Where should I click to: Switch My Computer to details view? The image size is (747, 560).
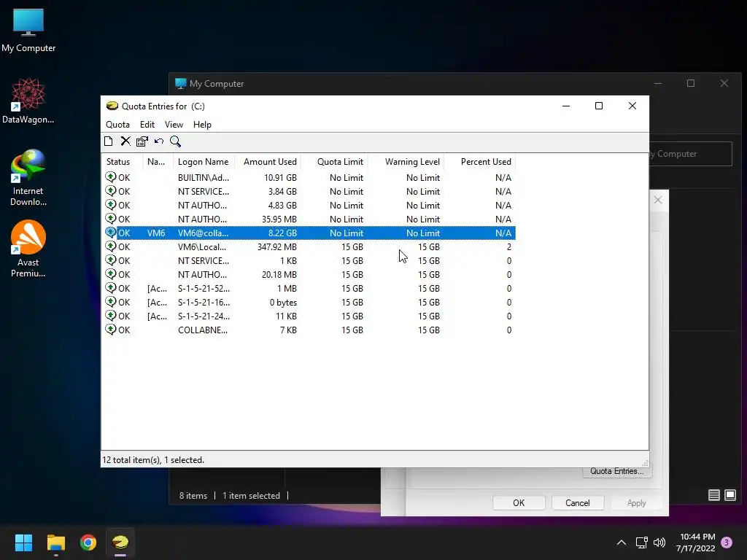click(713, 495)
